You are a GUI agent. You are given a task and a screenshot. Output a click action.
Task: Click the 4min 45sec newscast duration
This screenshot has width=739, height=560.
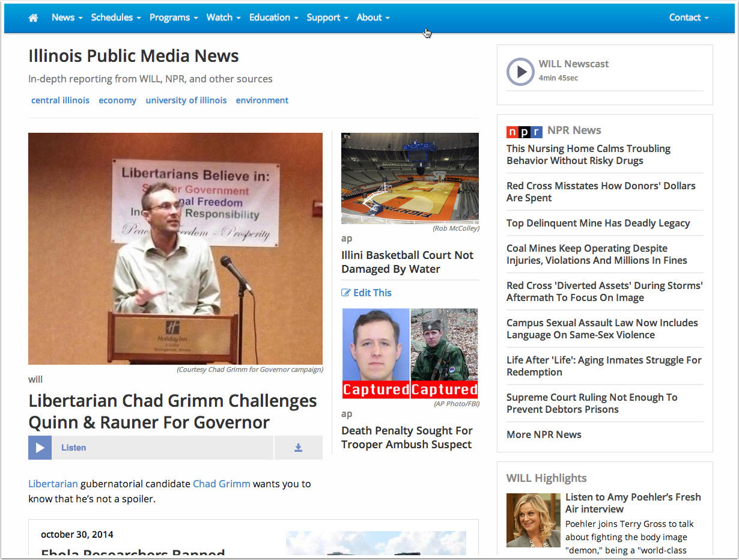tap(558, 78)
